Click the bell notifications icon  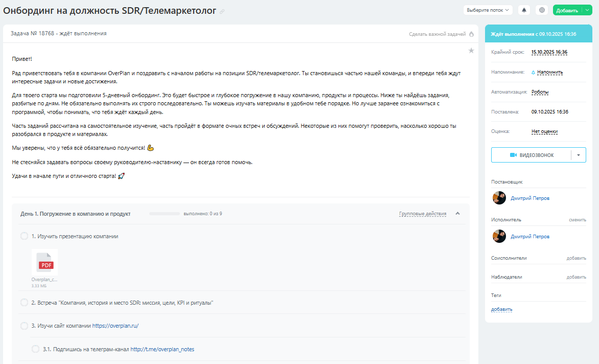pos(524,10)
